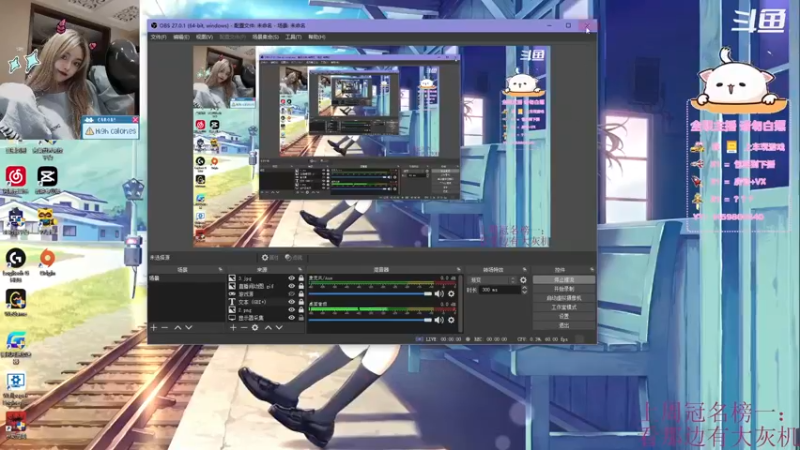This screenshot has width=800, height=450.
Task: Lock the 2.png source
Action: click(301, 310)
